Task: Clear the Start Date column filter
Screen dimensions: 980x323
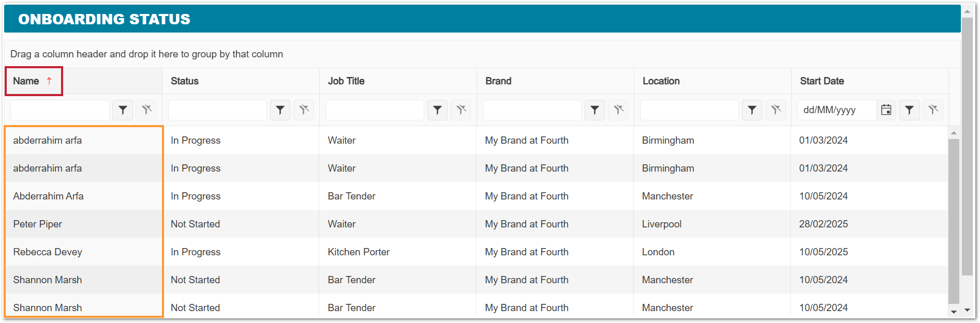Action: (x=933, y=110)
